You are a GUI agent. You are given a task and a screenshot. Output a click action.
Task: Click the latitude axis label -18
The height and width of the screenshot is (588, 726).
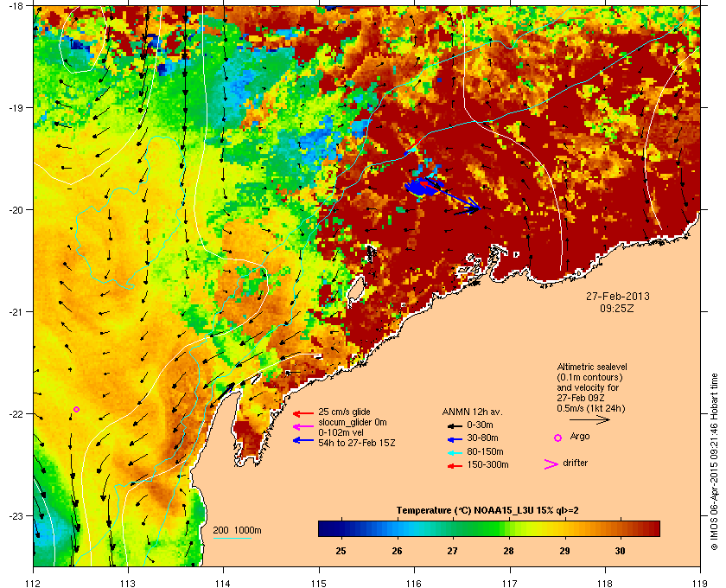click(x=16, y=5)
